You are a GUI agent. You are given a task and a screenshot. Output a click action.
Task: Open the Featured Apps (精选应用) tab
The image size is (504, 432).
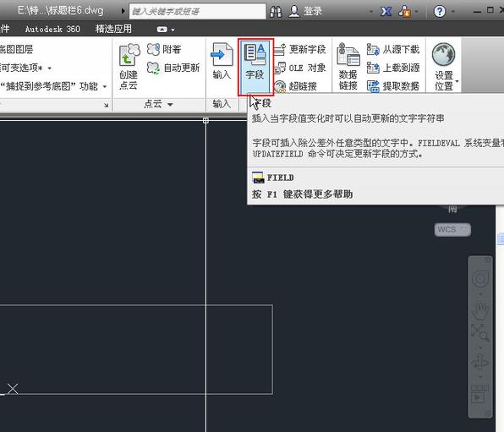(x=113, y=29)
